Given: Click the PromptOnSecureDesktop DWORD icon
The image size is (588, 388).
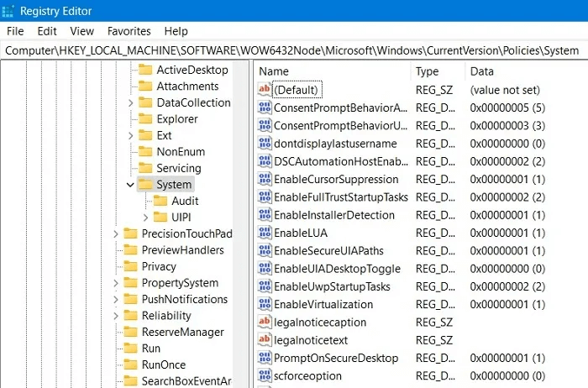Looking at the screenshot, I should pos(265,358).
